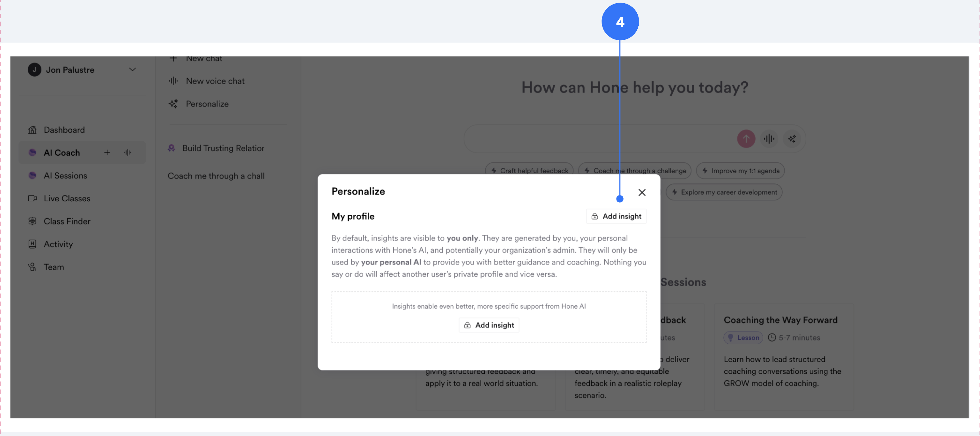Screen dimensions: 980x436
Task: Expand the Jon Palustre account dropdown
Action: pyautogui.click(x=132, y=70)
